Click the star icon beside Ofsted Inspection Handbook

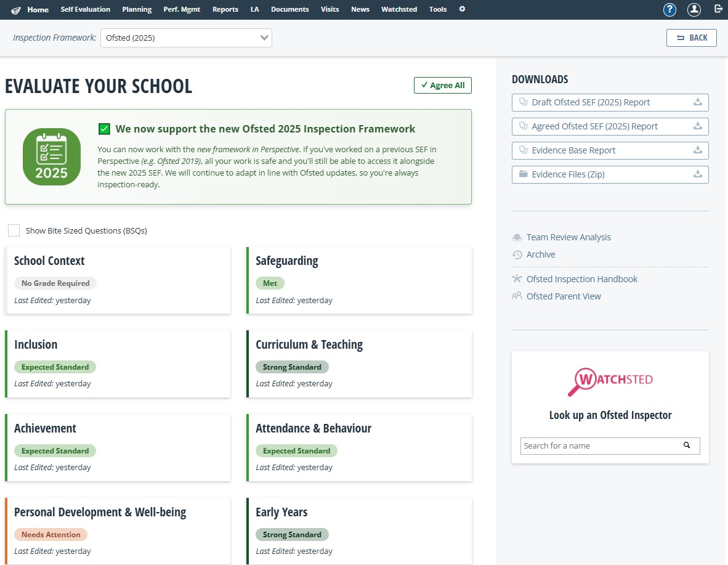(517, 278)
